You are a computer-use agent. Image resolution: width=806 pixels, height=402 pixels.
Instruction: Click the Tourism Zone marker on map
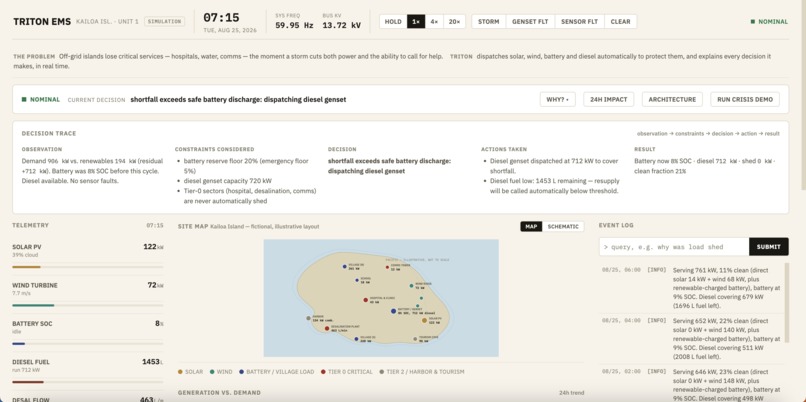click(415, 339)
